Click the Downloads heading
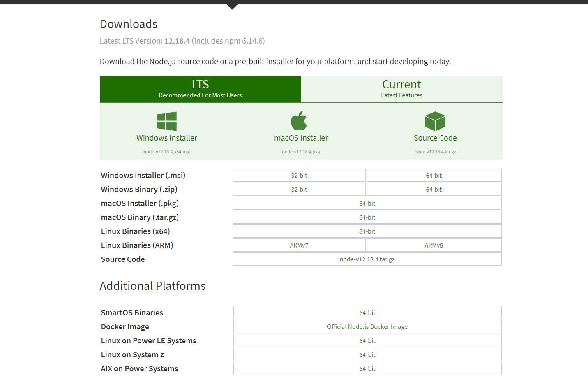The height and width of the screenshot is (384, 588). pos(129,24)
